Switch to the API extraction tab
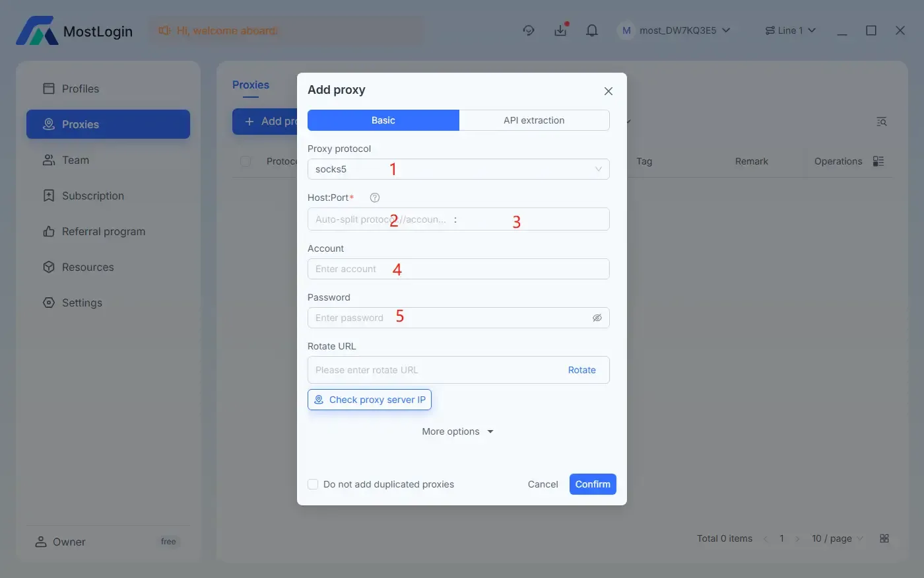The image size is (924, 578). pyautogui.click(x=534, y=120)
